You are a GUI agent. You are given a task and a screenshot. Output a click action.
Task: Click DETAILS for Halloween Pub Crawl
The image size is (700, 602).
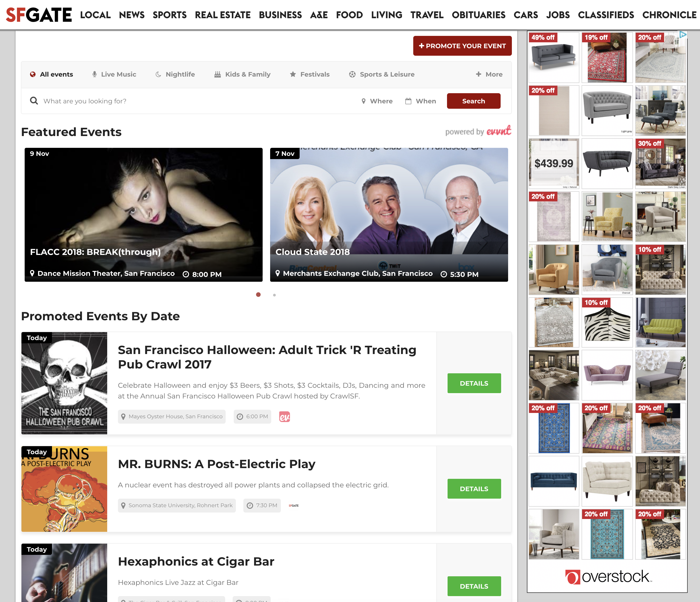pyautogui.click(x=474, y=383)
